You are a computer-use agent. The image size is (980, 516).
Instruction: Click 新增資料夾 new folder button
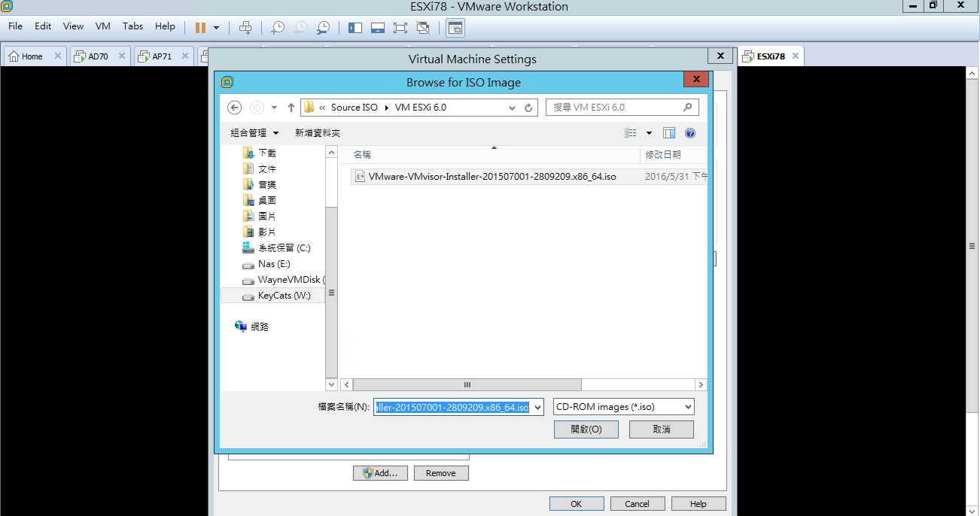[x=318, y=133]
